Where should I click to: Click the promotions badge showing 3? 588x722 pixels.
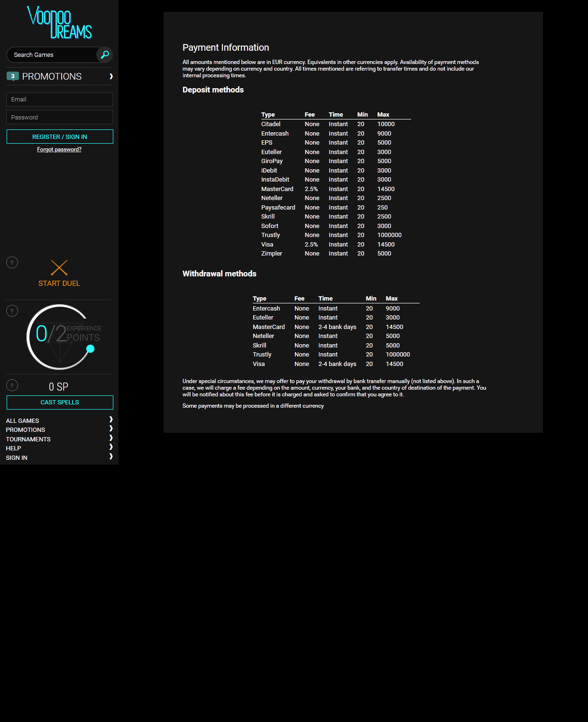coord(13,76)
